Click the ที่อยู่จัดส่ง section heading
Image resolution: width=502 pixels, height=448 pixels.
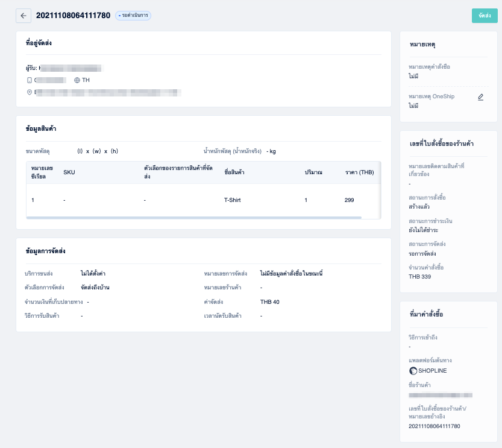[39, 43]
